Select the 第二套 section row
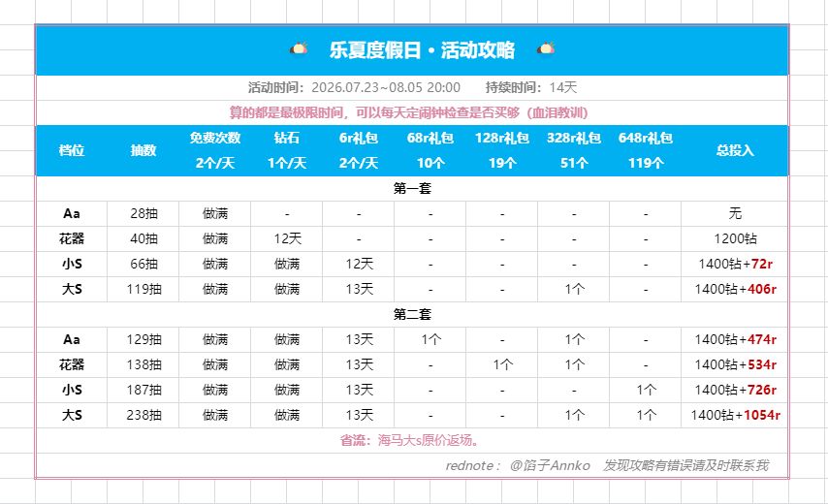Viewport: 828px width, 504px height. (x=412, y=315)
